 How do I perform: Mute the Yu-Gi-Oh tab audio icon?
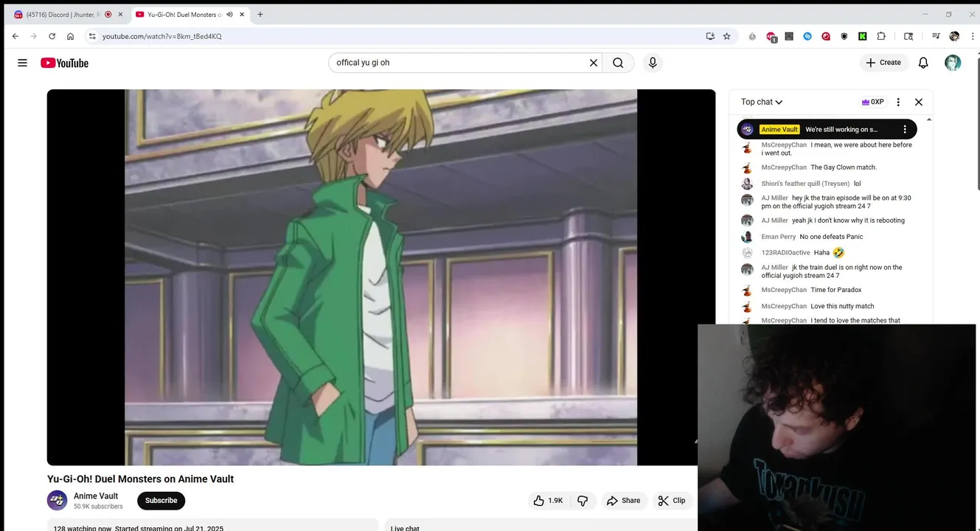[x=229, y=14]
